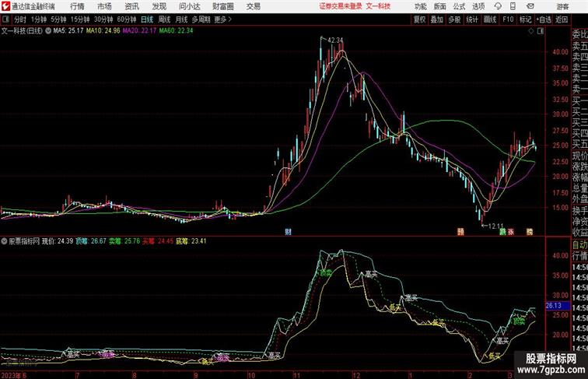
Task: Open the 版面 menu
Action: click(439, 6)
